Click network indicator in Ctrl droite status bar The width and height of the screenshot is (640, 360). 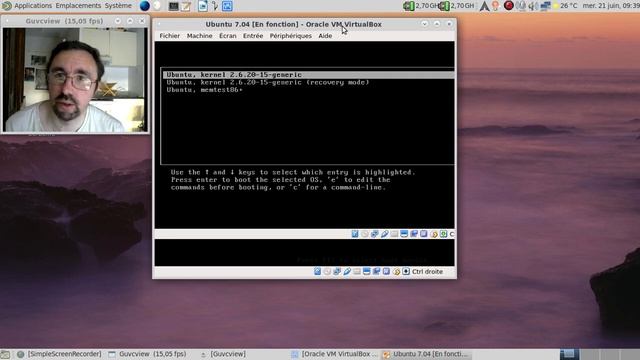[337, 271]
